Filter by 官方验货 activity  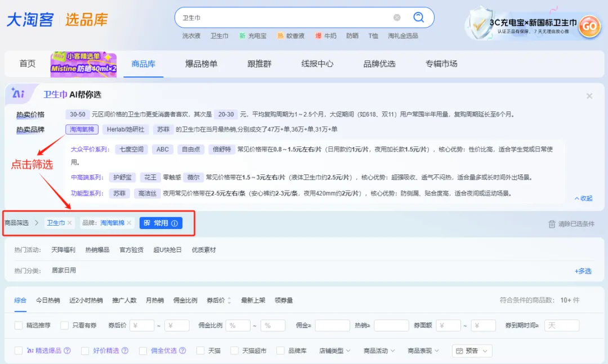[x=131, y=250]
